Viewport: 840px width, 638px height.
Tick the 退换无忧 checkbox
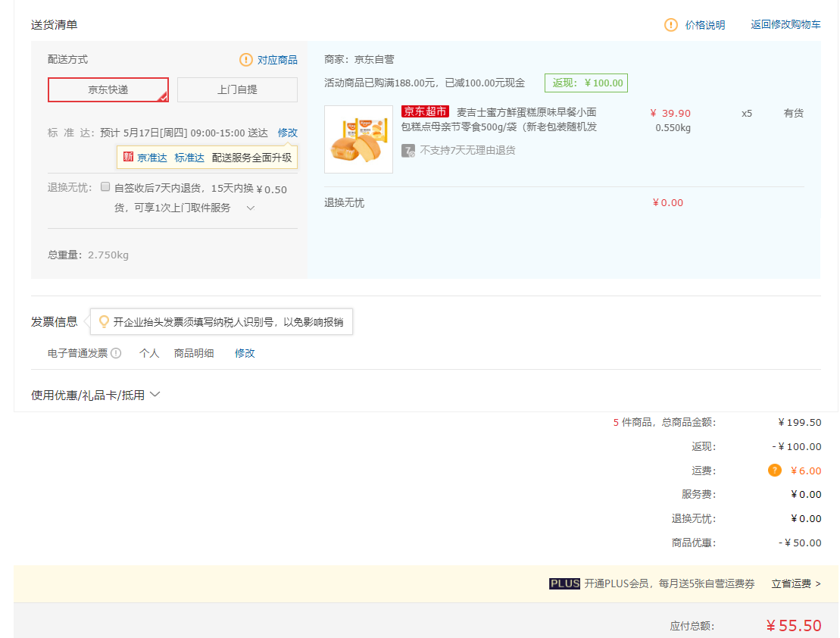coord(105,186)
